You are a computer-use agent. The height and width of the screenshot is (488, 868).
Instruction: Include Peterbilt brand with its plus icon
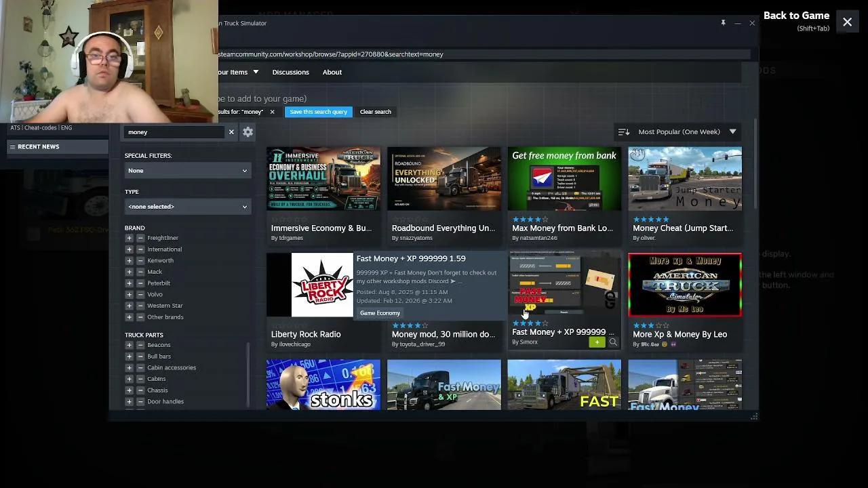click(129, 283)
